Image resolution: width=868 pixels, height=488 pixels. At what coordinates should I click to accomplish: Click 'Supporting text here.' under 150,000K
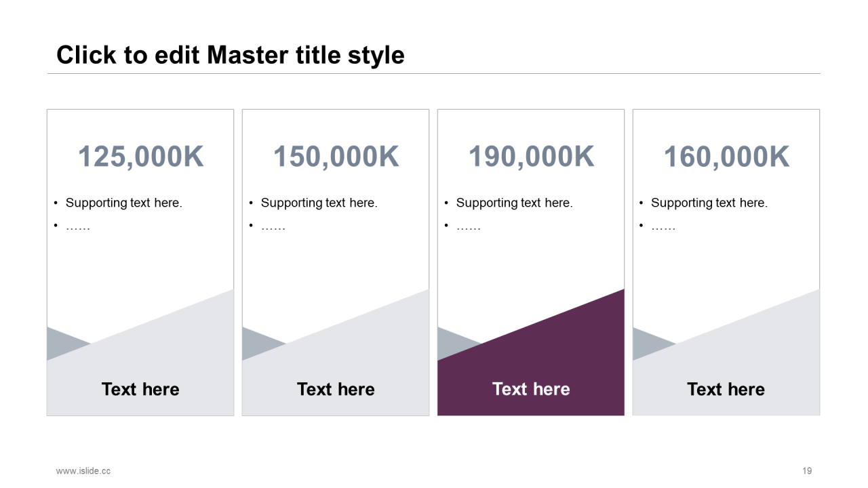pyautogui.click(x=319, y=203)
